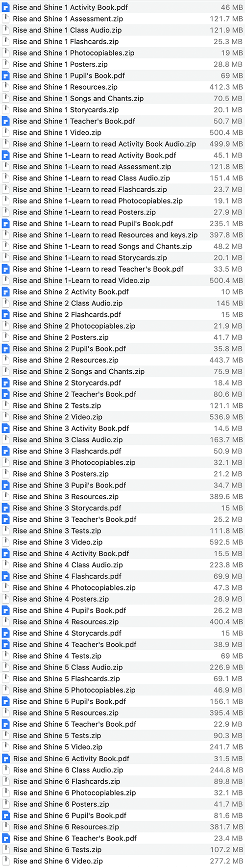Click the zip icon beside Rise and Shine 1 Assessment.zip
Image resolution: width=245 pixels, height=868 pixels.
(6, 19)
